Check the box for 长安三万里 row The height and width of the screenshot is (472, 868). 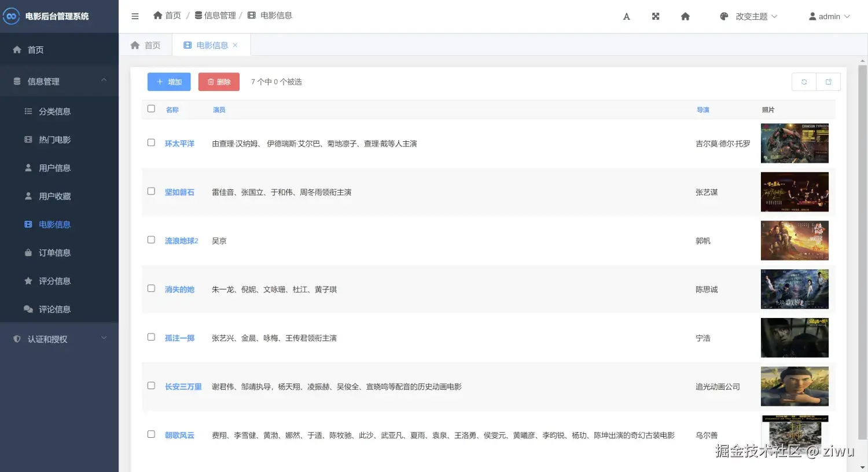(x=151, y=386)
